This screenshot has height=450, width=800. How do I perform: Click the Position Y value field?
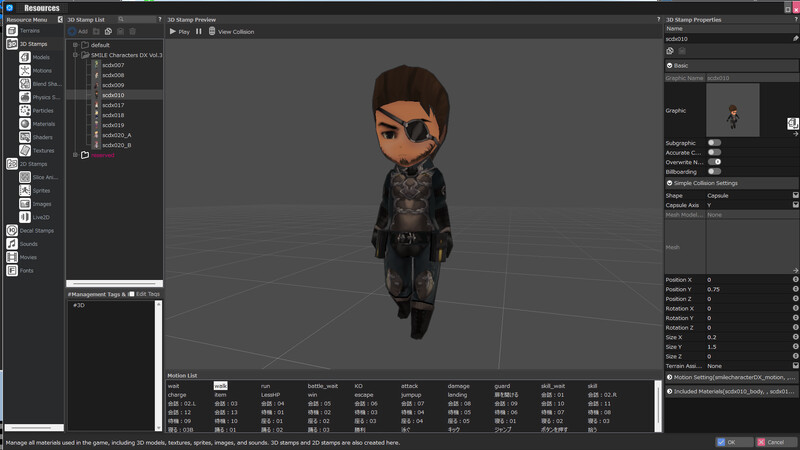pyautogui.click(x=749, y=289)
